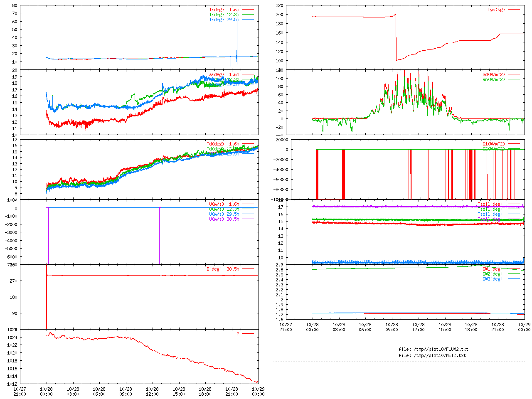Select the Sd(W/m^2) legend entry
The height and width of the screenshot is (399, 532).
pos(493,75)
